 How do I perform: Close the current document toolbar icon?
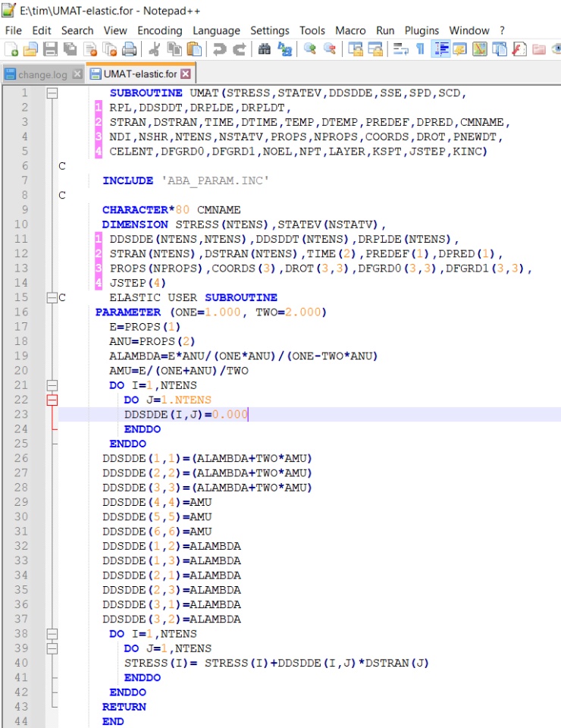90,49
